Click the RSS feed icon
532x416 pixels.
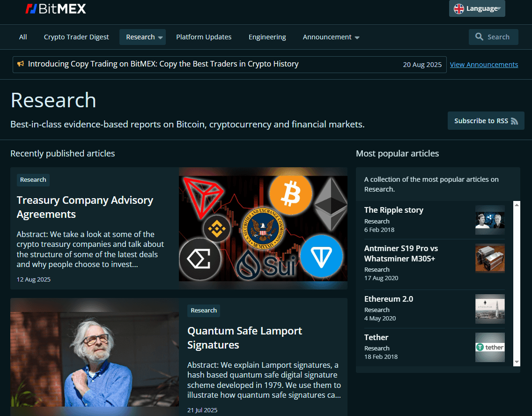tap(514, 121)
